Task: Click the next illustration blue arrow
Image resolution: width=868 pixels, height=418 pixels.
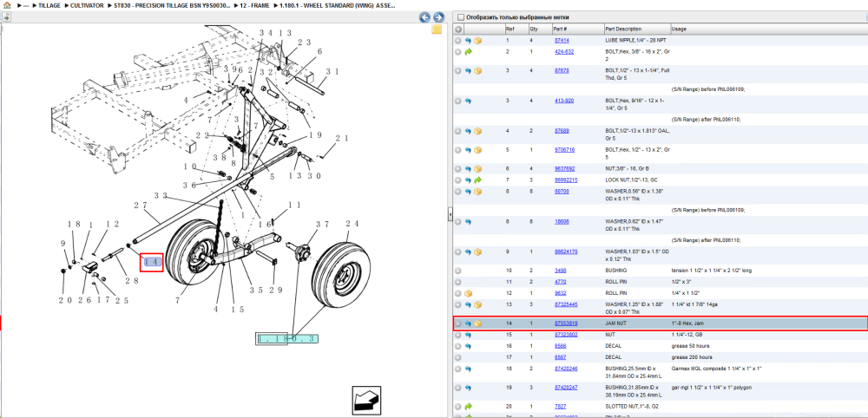Action: point(437,17)
